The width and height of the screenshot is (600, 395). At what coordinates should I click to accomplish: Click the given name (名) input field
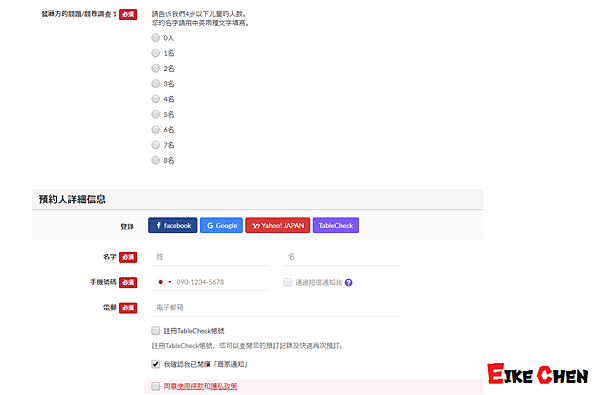point(342,257)
